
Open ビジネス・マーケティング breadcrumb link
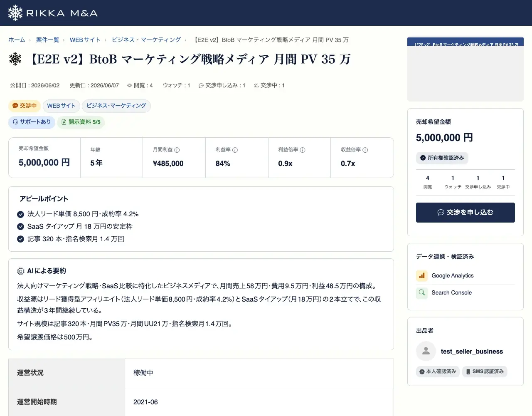point(146,40)
